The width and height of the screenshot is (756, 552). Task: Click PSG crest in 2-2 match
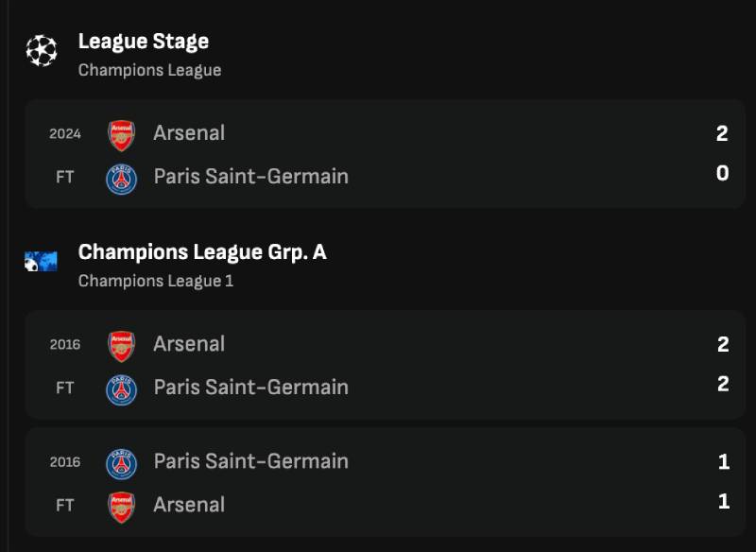tap(121, 388)
